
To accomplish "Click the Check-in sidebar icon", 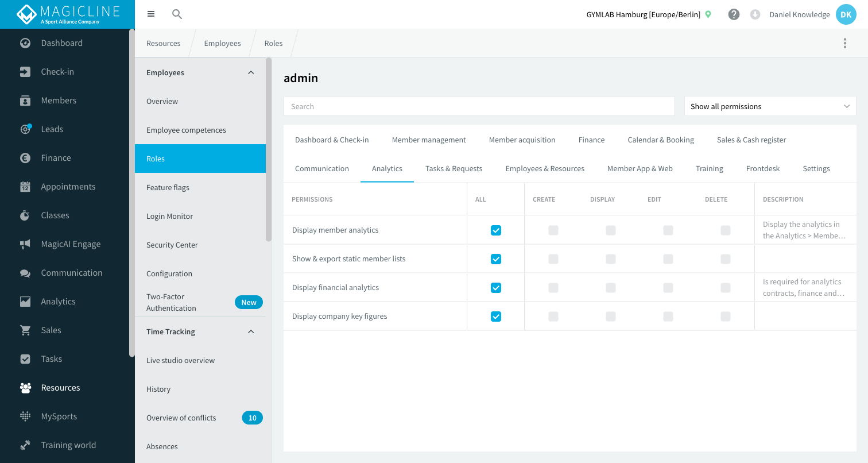I will point(25,72).
